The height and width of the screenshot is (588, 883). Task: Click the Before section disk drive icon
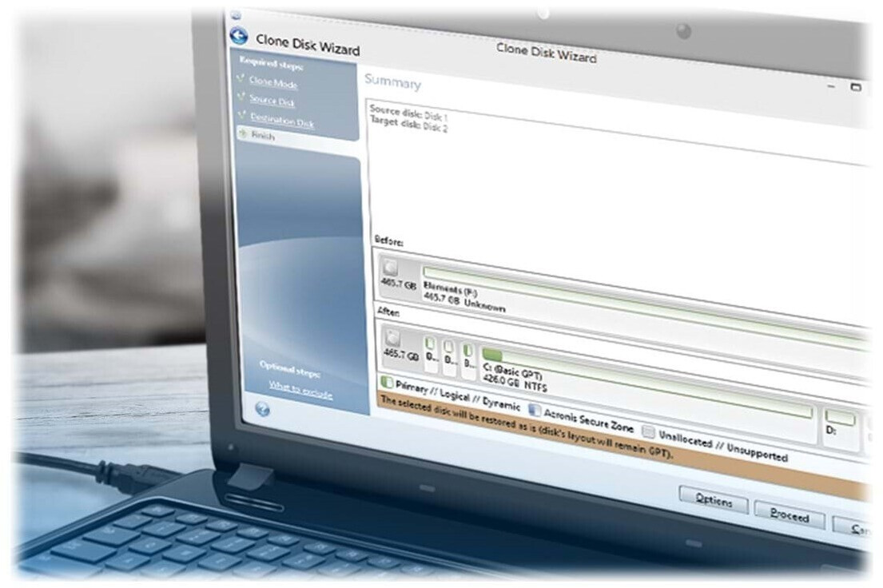click(x=391, y=268)
